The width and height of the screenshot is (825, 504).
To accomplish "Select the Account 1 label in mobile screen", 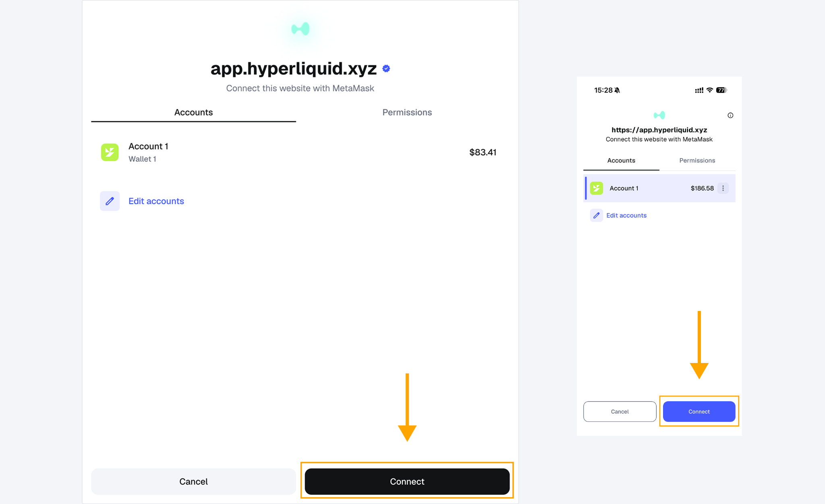I will 624,188.
